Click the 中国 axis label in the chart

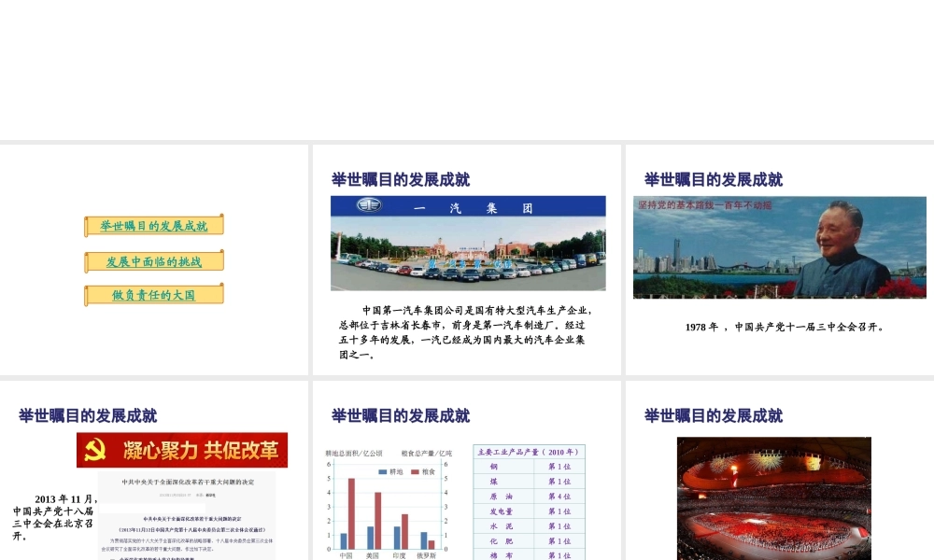click(x=347, y=555)
